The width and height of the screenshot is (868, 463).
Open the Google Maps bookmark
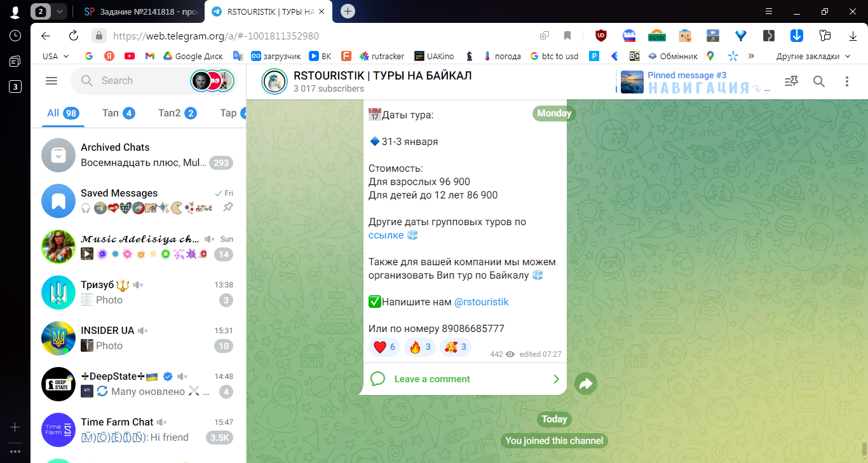tap(710, 56)
